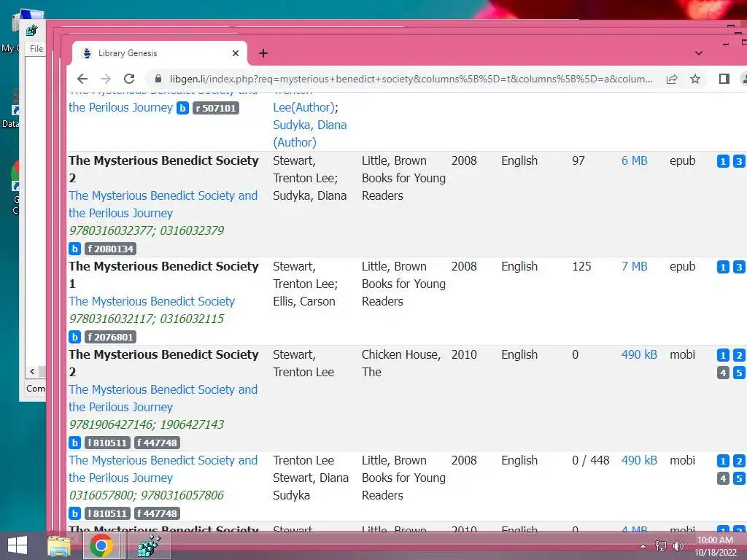Open mirror 1 for the 6 MB epub
This screenshot has width=747, height=560.
[x=723, y=161]
